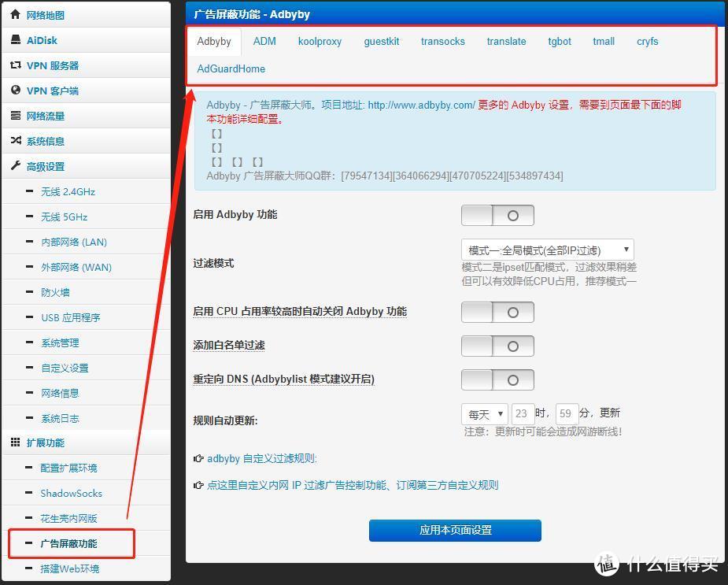Go to VPN 服务器 page

[53, 65]
